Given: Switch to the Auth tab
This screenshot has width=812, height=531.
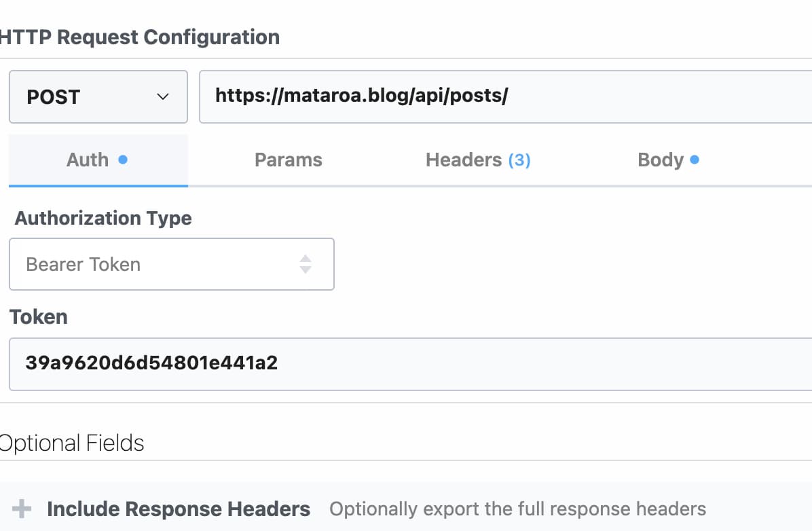Looking at the screenshot, I should 98,160.
